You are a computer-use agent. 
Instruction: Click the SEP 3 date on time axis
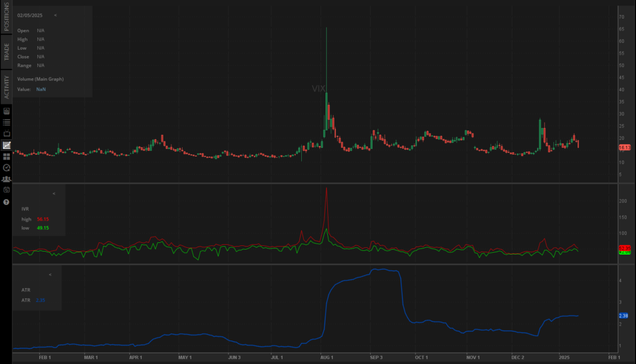click(378, 358)
